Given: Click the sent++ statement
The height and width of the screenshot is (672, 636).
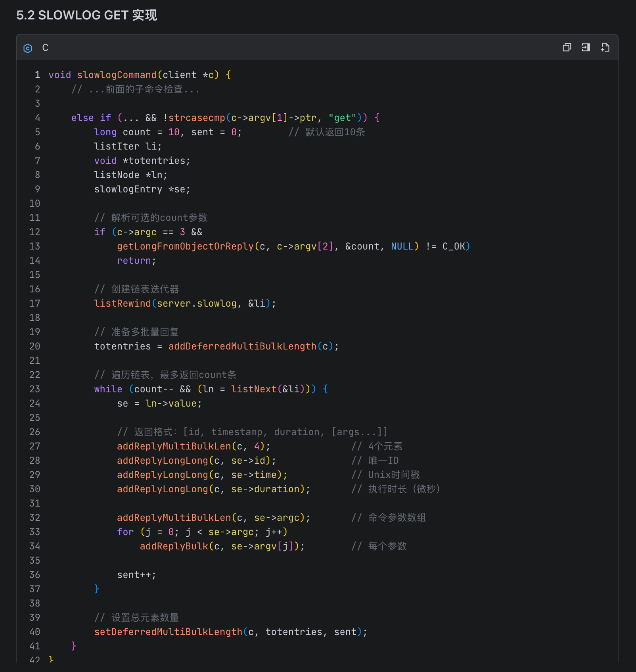Looking at the screenshot, I should [x=136, y=575].
